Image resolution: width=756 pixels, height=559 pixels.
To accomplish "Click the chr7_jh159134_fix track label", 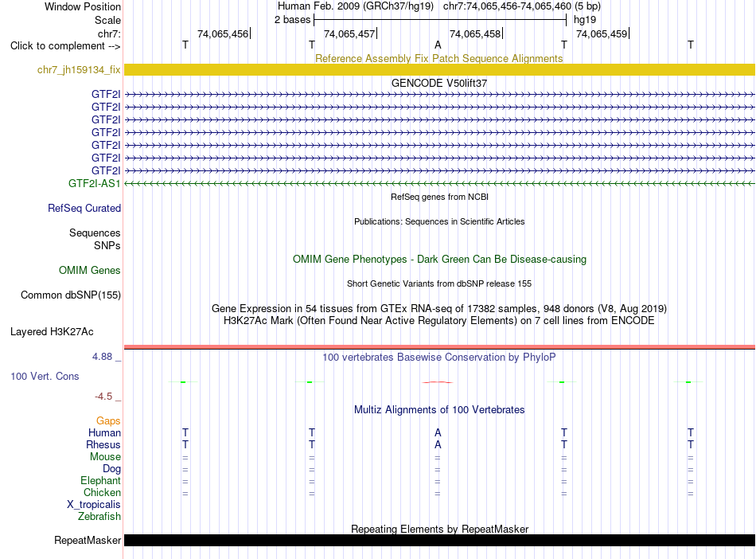I will click(x=79, y=69).
